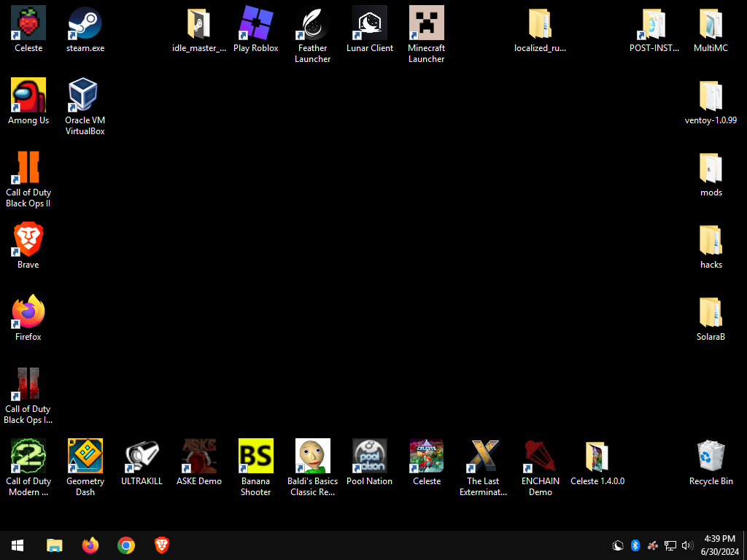Viewport: 747px width, 560px height.
Task: Select the Firefox desktop shortcut
Action: pyautogui.click(x=28, y=311)
